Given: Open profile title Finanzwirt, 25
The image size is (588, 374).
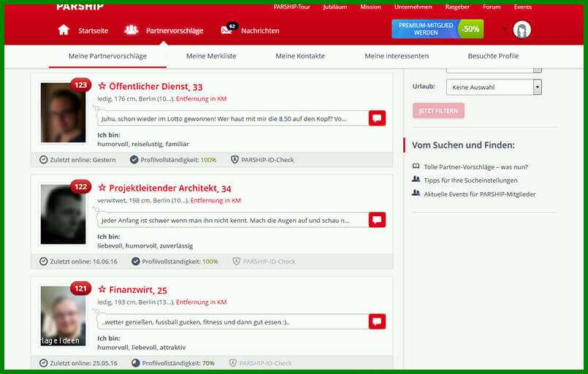Looking at the screenshot, I should pyautogui.click(x=138, y=290).
